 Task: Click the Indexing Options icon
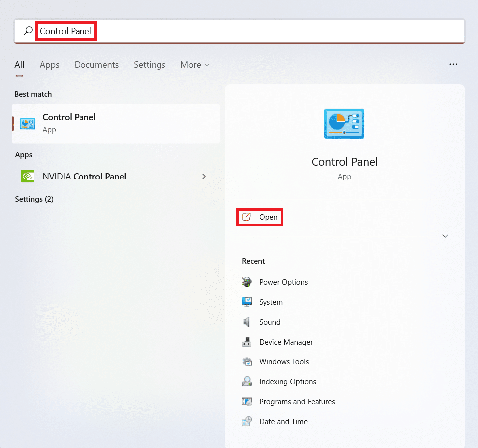point(247,382)
